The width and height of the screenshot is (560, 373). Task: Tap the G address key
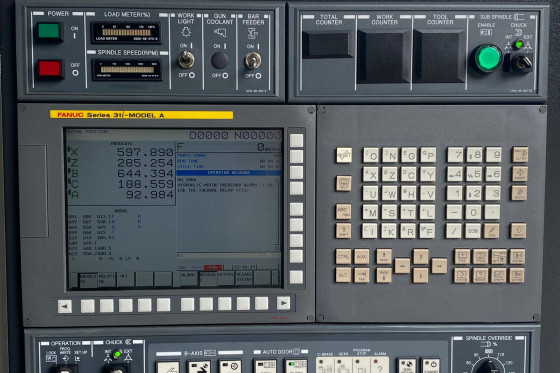409,155
